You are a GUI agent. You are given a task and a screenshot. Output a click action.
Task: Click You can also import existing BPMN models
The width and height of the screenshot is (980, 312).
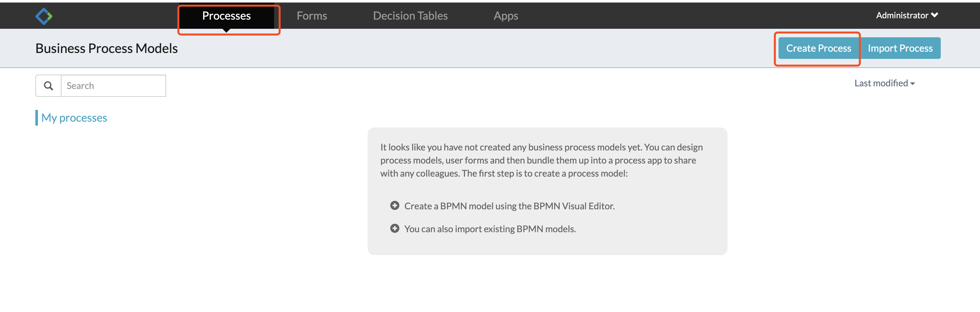490,229
